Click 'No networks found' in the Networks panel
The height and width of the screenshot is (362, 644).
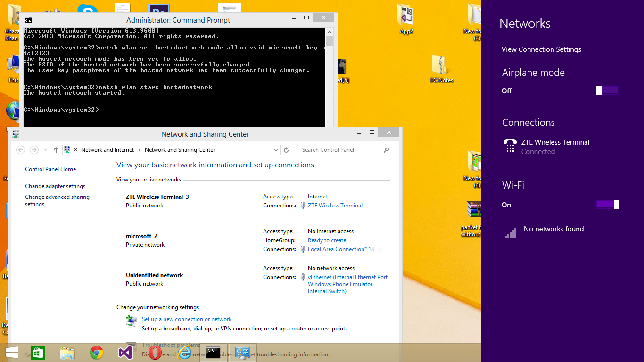(554, 229)
